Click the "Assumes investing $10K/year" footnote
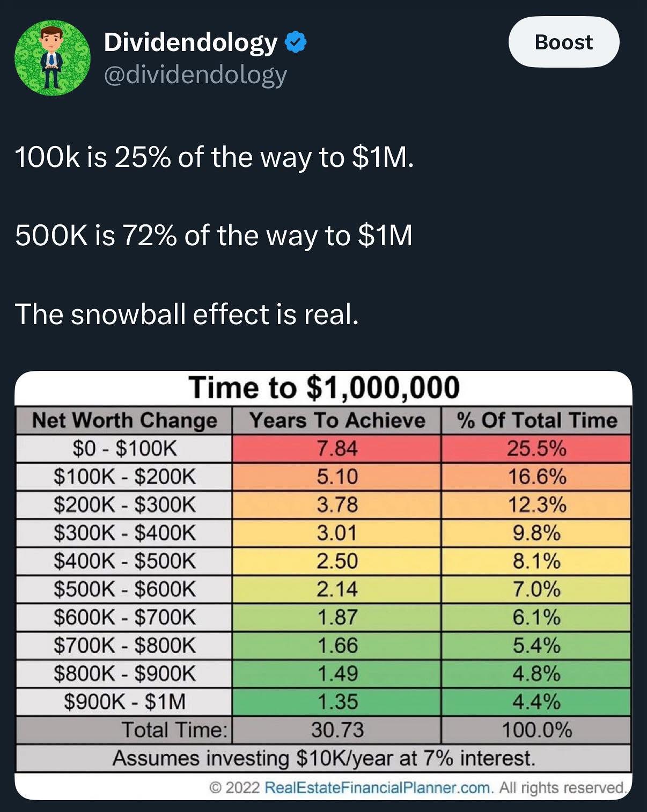 coord(323,758)
